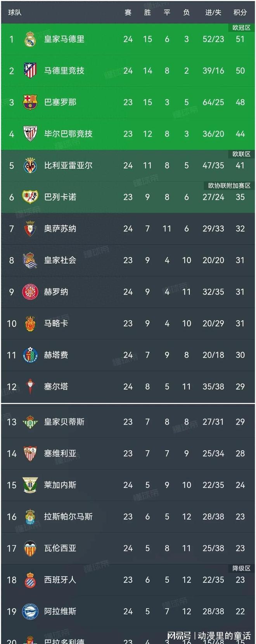Click the Getafe club crest
This screenshot has height=644, width=256.
click(x=30, y=355)
